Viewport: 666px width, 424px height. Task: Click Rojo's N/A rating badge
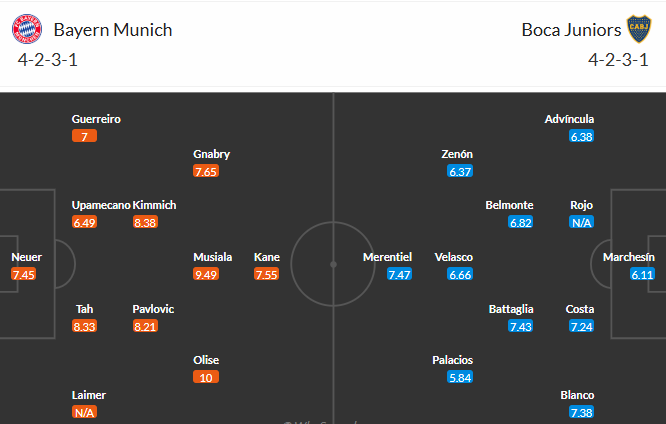coord(581,222)
